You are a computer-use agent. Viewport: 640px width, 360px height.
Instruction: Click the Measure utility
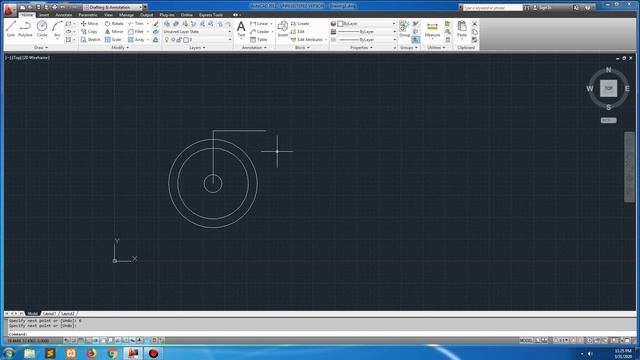tap(432, 30)
